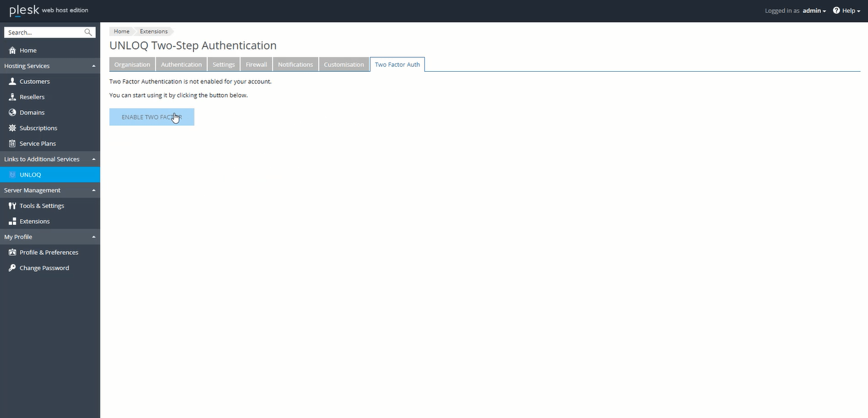This screenshot has width=868, height=418.
Task: Open the Settings tab
Action: tap(224, 64)
